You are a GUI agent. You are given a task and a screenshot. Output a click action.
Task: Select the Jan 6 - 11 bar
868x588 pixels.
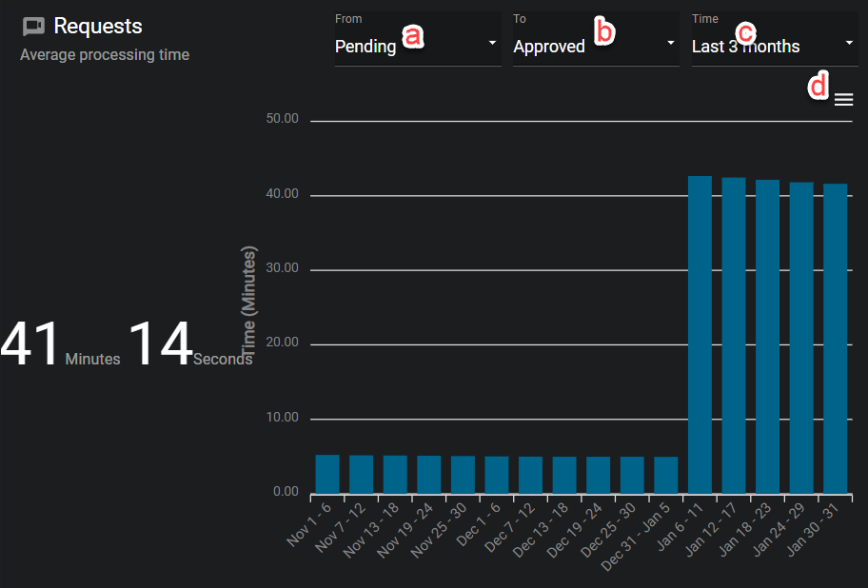[x=700, y=335]
